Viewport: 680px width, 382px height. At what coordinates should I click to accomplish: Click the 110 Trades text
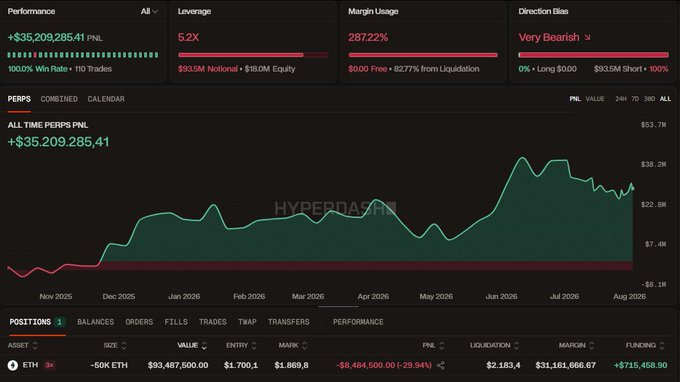(93, 69)
